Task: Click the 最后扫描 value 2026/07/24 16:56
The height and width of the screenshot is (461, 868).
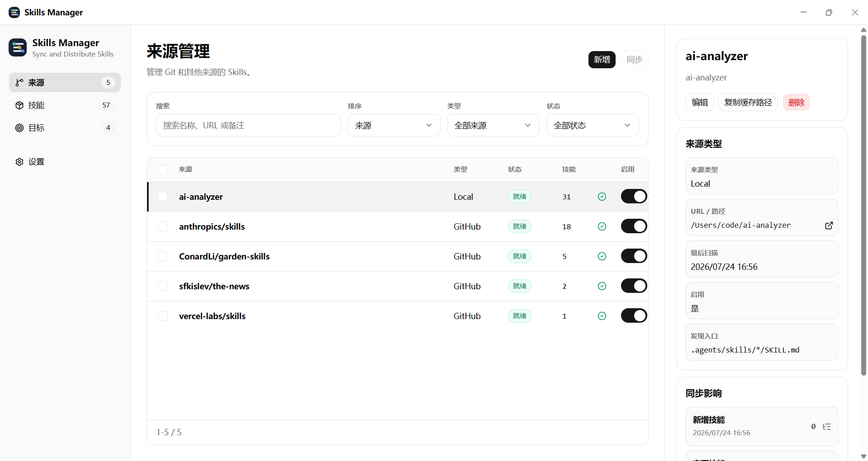Action: point(724,267)
